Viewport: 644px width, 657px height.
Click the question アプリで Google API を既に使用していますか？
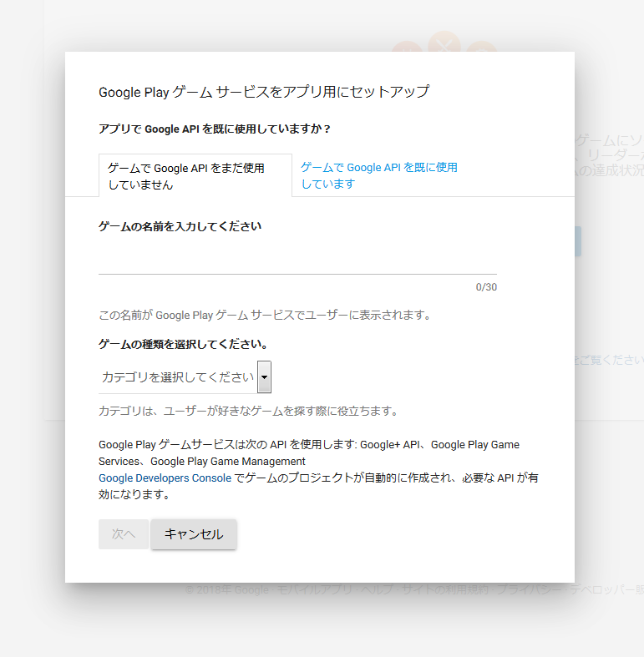coord(215,129)
